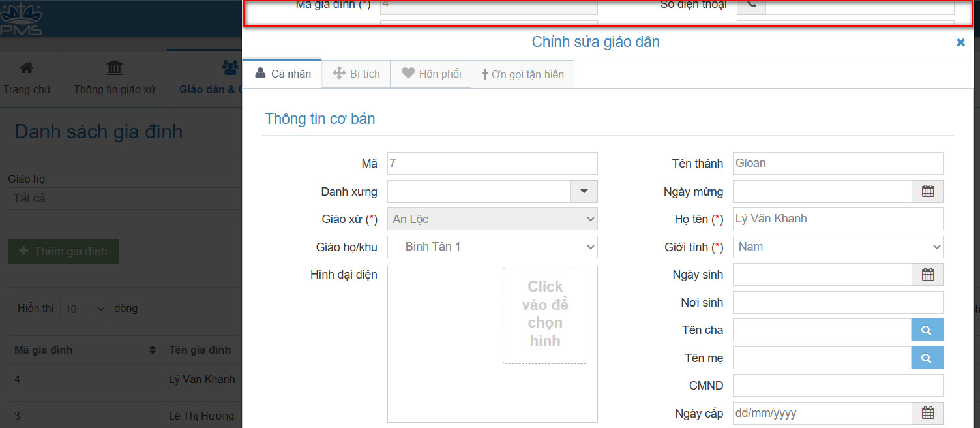
Task: Open the Danh xưng dropdown
Action: [584, 191]
